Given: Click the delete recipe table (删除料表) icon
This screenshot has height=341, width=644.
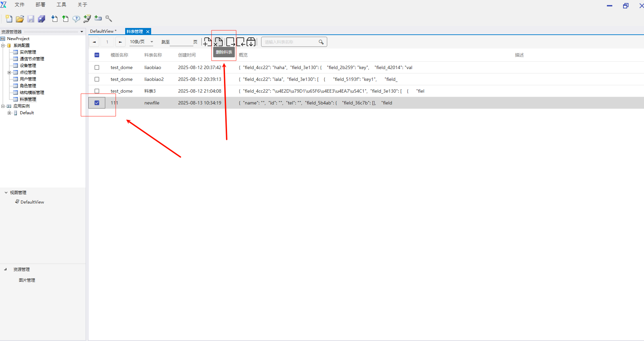Looking at the screenshot, I should click(x=218, y=42).
